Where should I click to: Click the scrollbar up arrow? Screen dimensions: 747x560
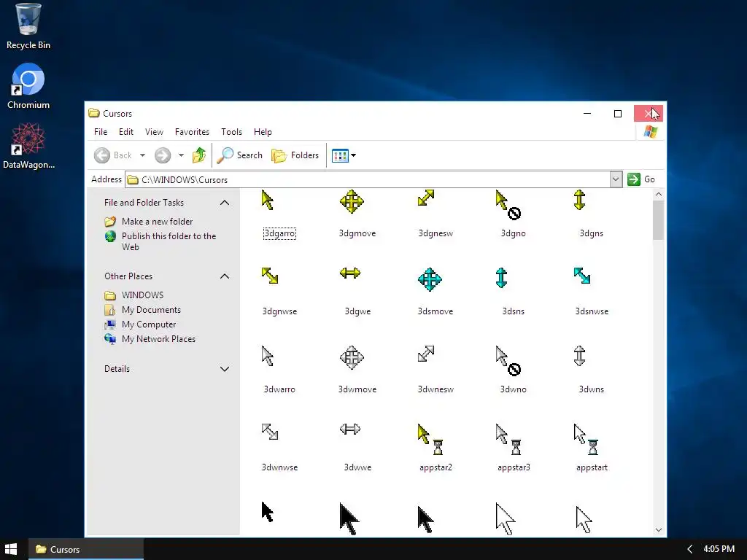point(659,194)
